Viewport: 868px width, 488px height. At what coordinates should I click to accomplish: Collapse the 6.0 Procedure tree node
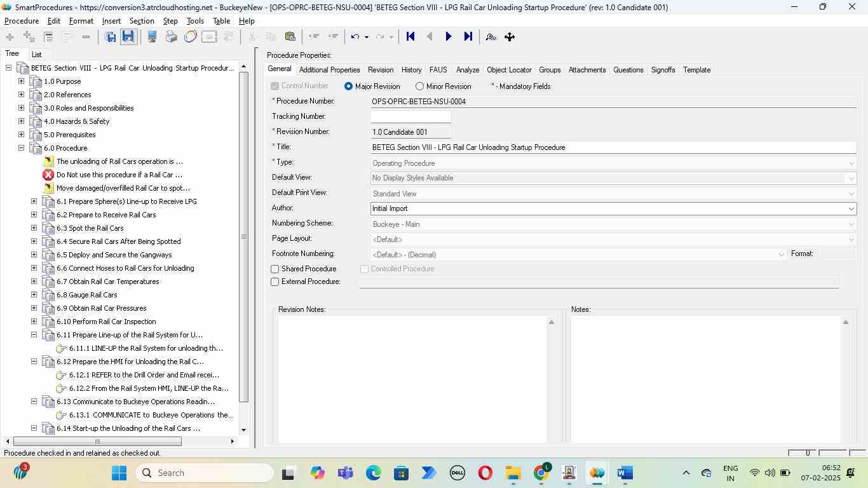click(21, 148)
